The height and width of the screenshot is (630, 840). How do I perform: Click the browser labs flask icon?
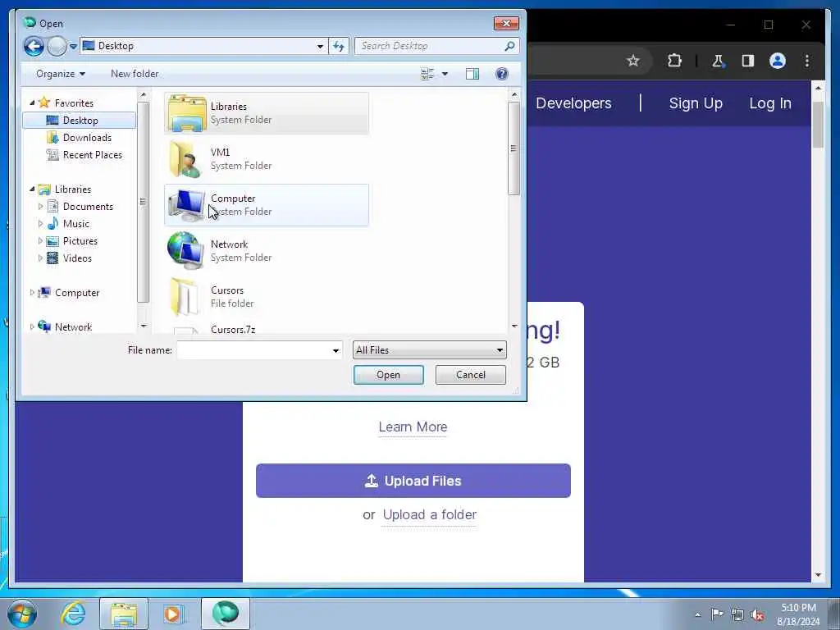(x=718, y=61)
